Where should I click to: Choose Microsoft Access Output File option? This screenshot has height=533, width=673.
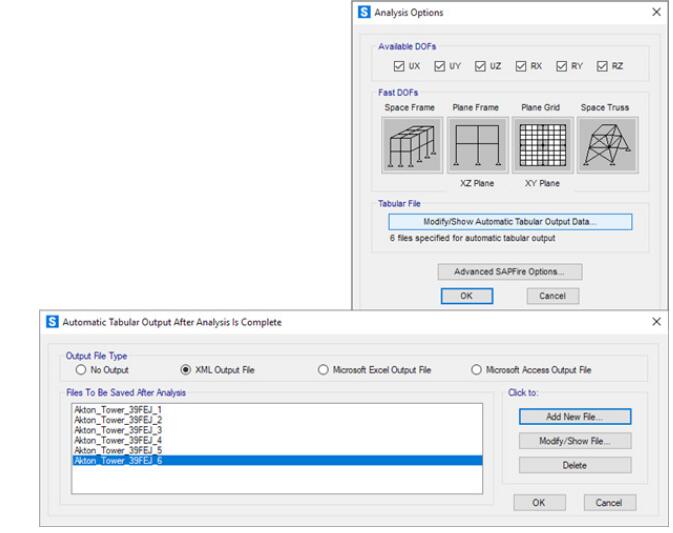pos(476,369)
